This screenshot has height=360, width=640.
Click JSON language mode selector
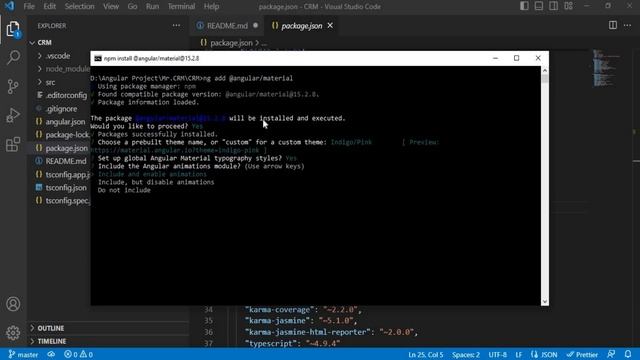[544, 354]
